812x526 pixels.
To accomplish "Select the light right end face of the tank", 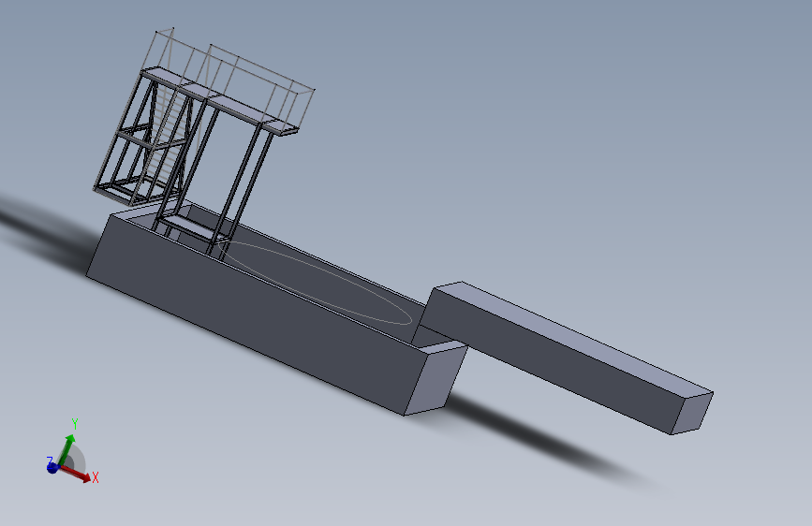I will (x=436, y=379).
